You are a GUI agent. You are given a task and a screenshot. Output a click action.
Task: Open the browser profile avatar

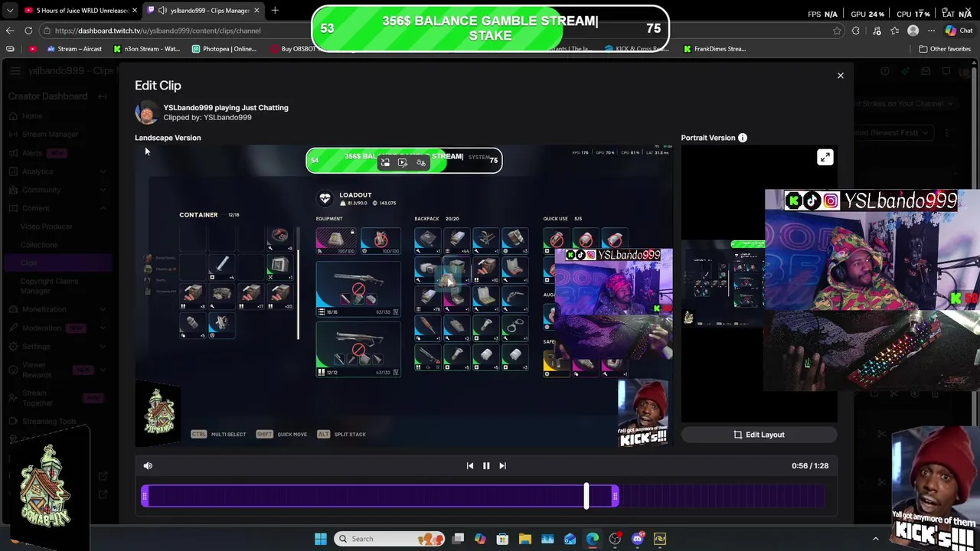point(913,31)
